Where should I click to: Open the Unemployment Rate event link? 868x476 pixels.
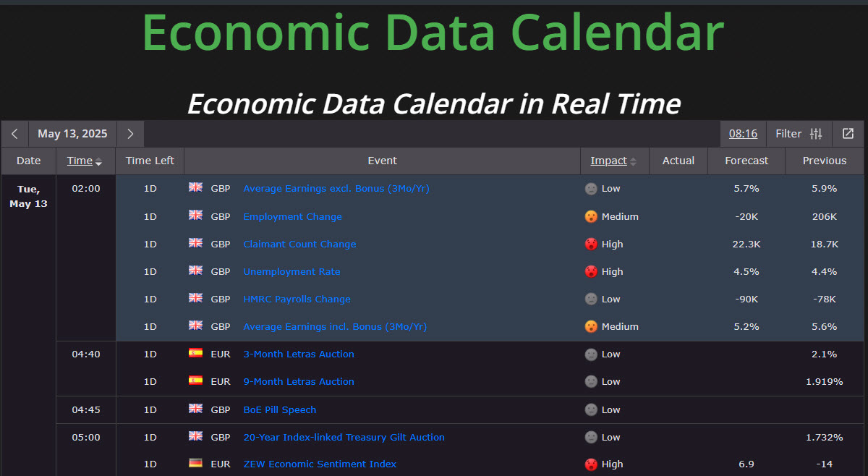click(292, 271)
